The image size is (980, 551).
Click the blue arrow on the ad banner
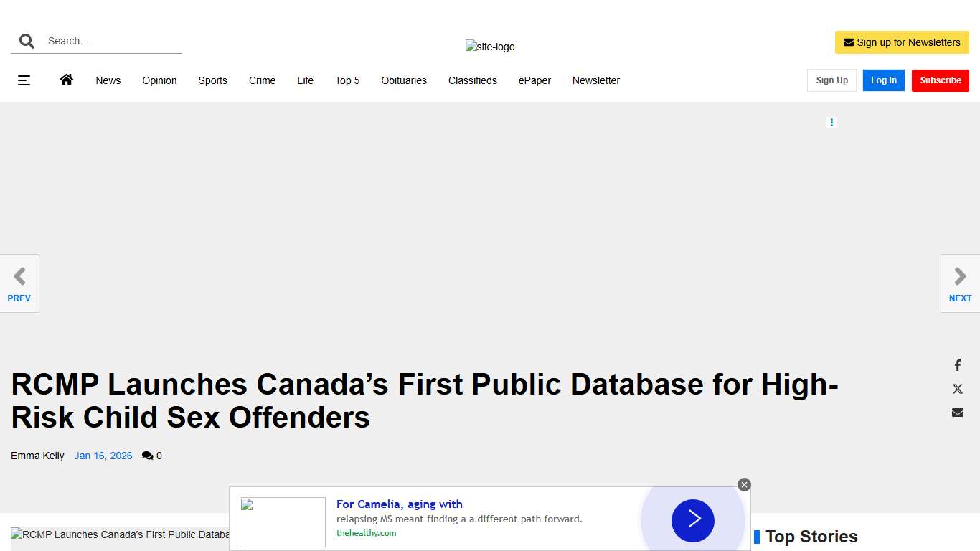(692, 521)
